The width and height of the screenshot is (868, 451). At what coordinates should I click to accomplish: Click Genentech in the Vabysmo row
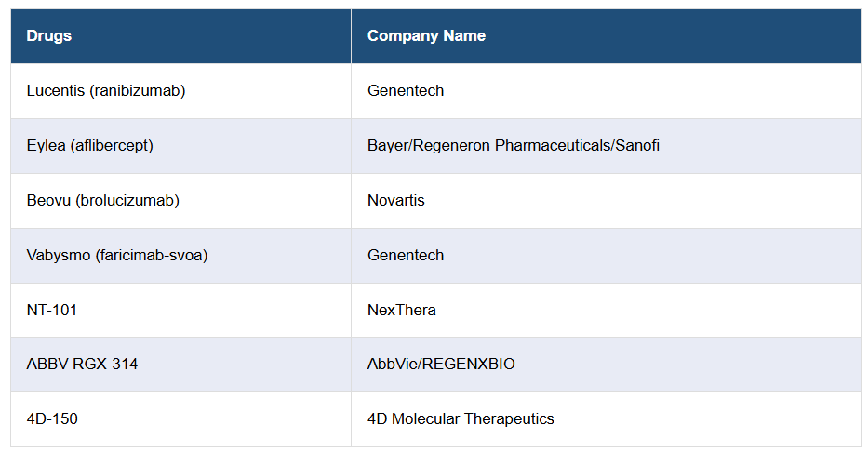(x=406, y=256)
